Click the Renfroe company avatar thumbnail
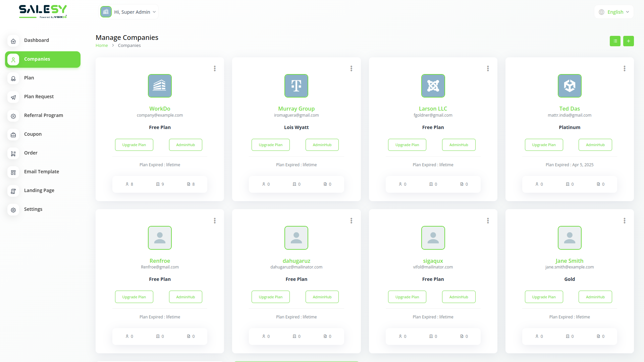644x362 pixels. [160, 238]
